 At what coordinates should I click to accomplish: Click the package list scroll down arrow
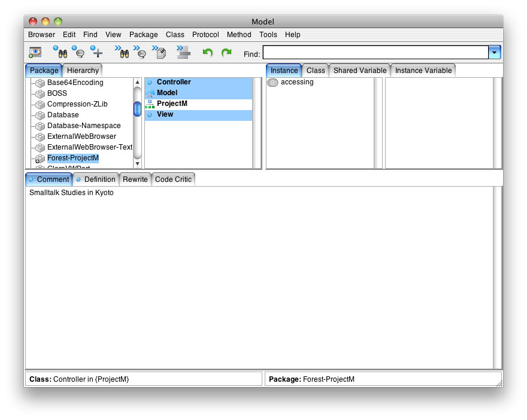point(137,164)
